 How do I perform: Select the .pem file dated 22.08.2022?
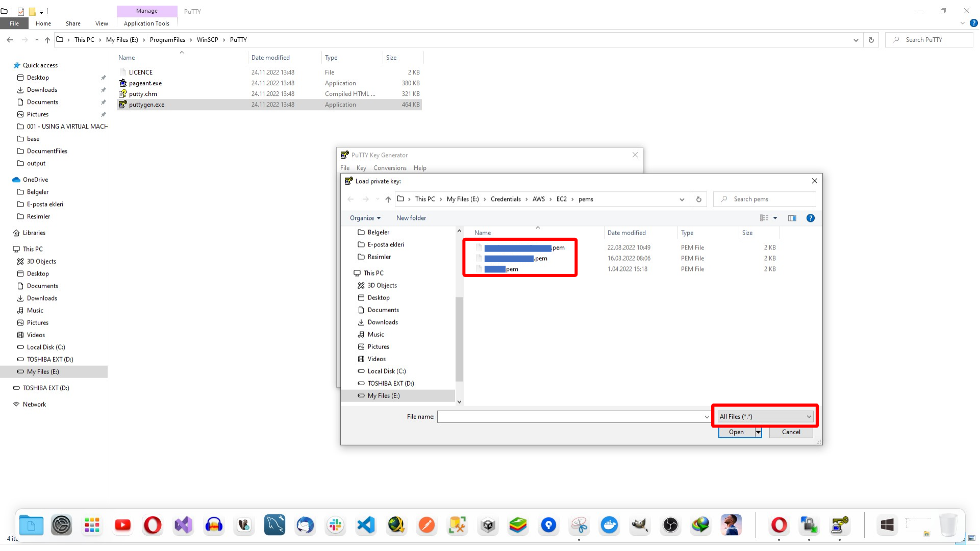[x=625, y=248]
